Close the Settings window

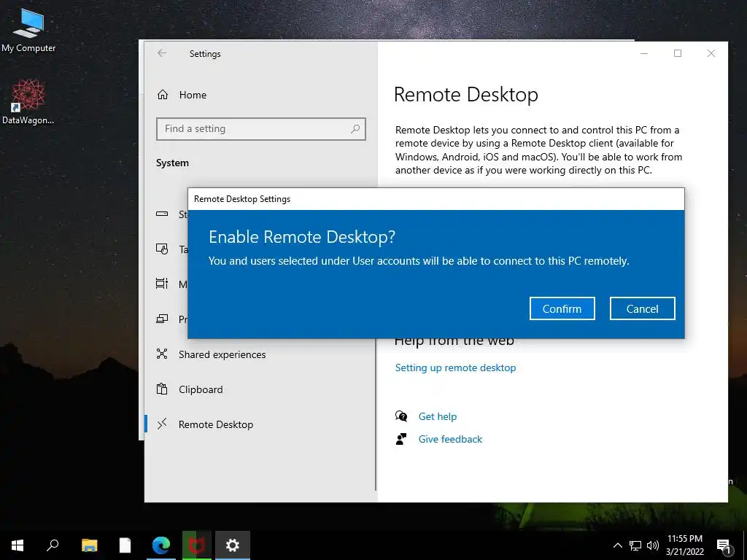(711, 53)
